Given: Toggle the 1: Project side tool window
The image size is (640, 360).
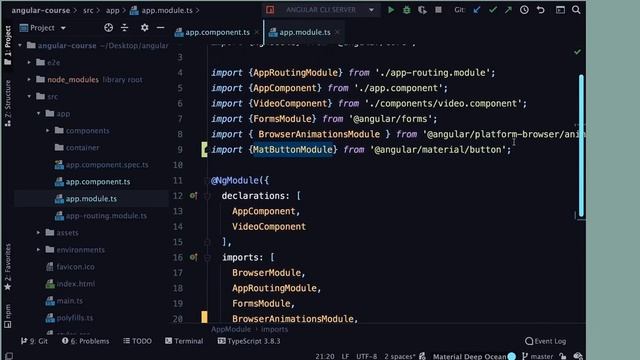Looking at the screenshot, I should 8,45.
